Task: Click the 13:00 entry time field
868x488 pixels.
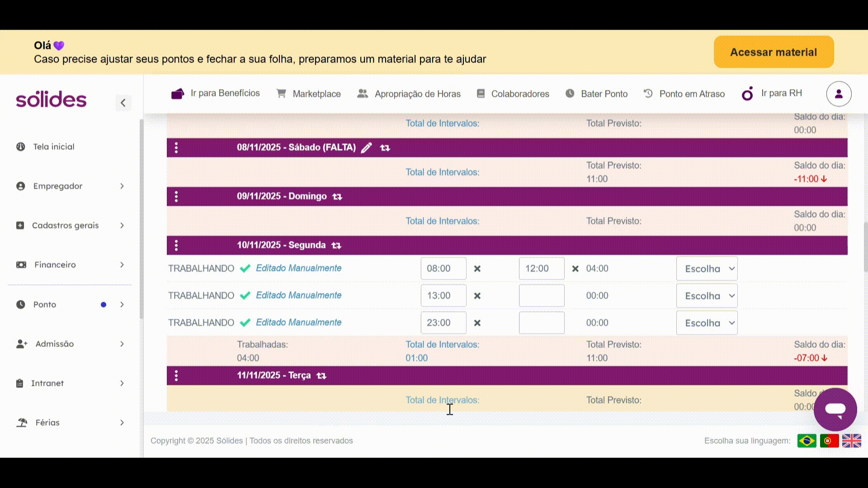Action: tap(443, 296)
